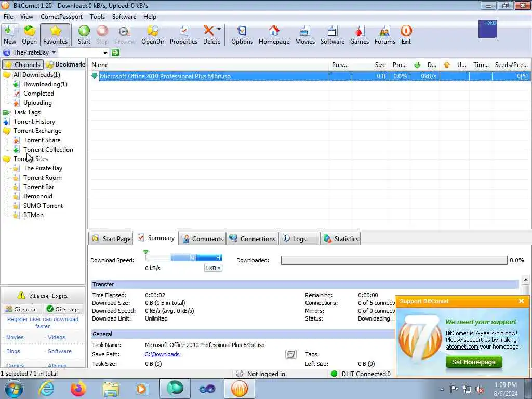This screenshot has height=399, width=532.
Task: Sort list by Name column header
Action: (x=208, y=65)
